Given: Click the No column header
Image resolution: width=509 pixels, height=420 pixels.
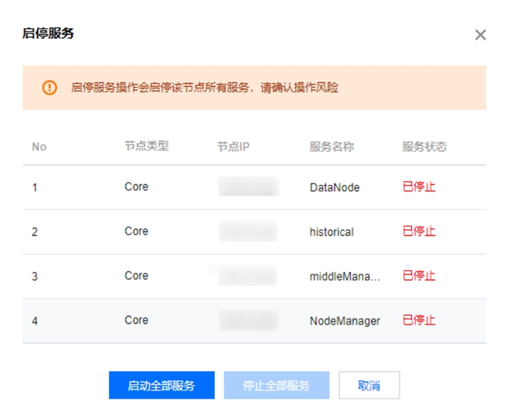Looking at the screenshot, I should coord(39,147).
